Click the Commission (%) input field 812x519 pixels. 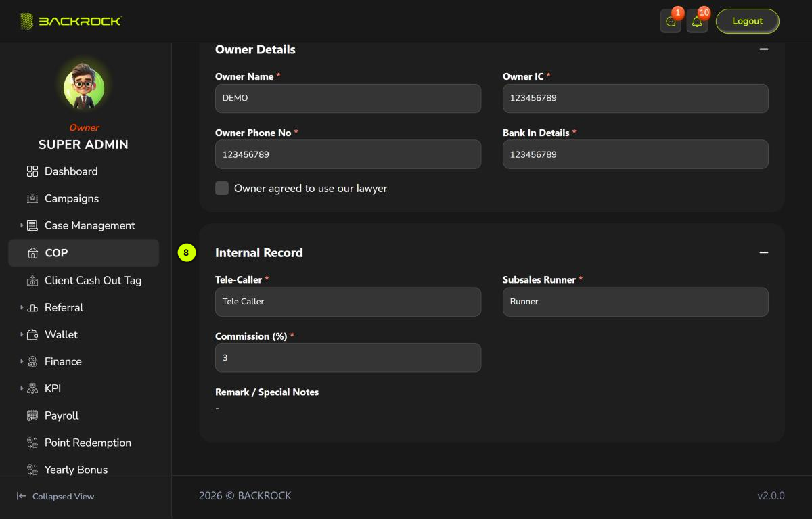(x=348, y=357)
